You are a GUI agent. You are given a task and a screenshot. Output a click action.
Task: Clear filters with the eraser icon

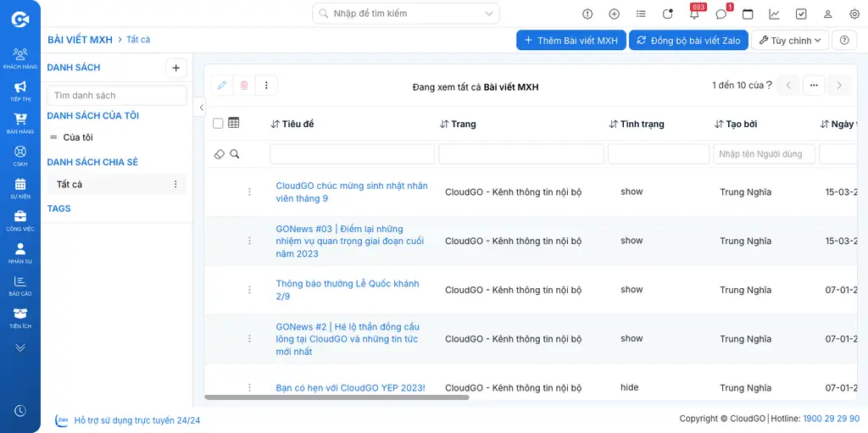pyautogui.click(x=220, y=154)
